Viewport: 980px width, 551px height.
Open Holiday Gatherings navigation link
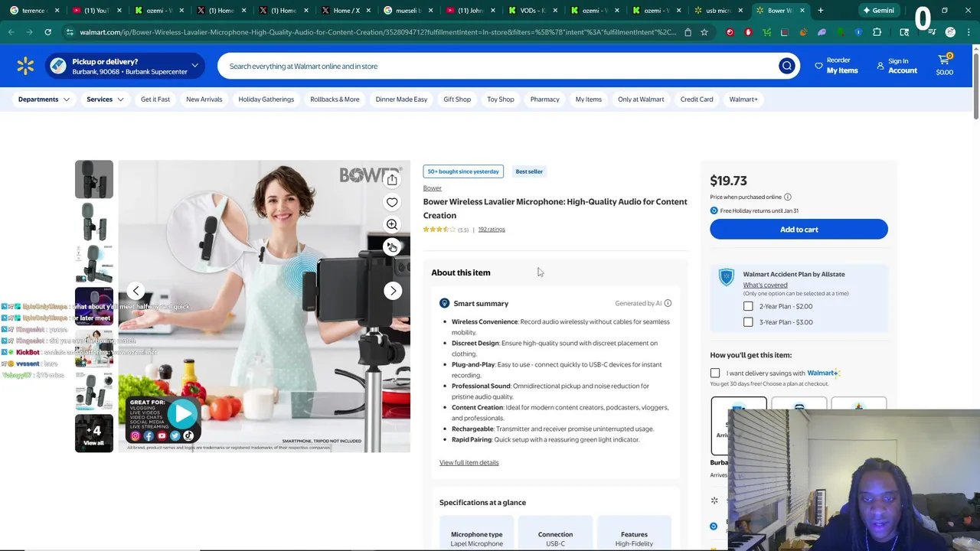pyautogui.click(x=266, y=99)
